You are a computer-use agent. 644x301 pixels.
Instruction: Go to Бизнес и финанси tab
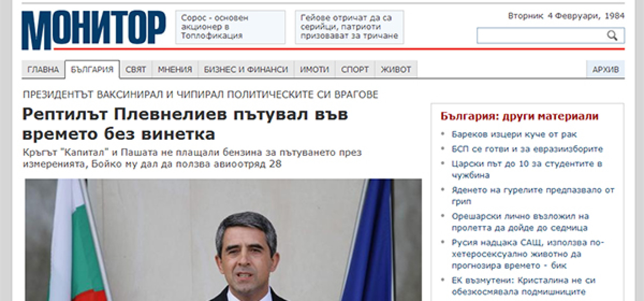pyautogui.click(x=246, y=70)
